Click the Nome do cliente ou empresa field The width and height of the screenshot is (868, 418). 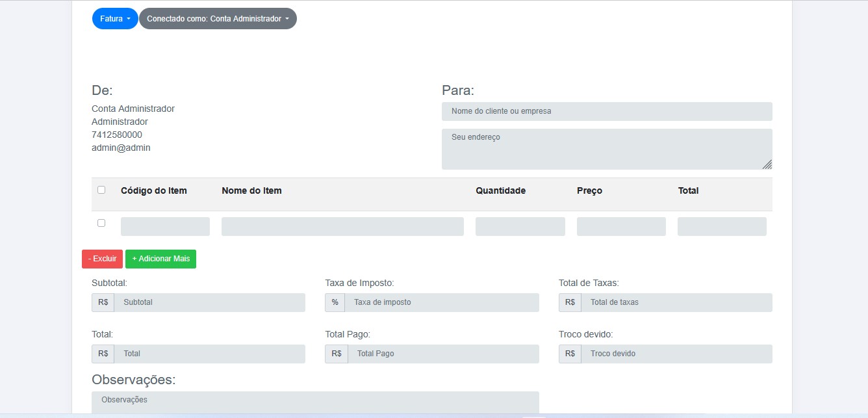(606, 111)
